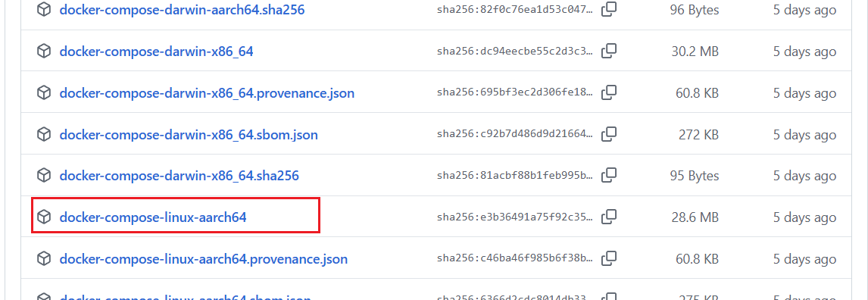
Task: Copy hash for darwin-x86_64.sha256 file
Action: point(609,176)
